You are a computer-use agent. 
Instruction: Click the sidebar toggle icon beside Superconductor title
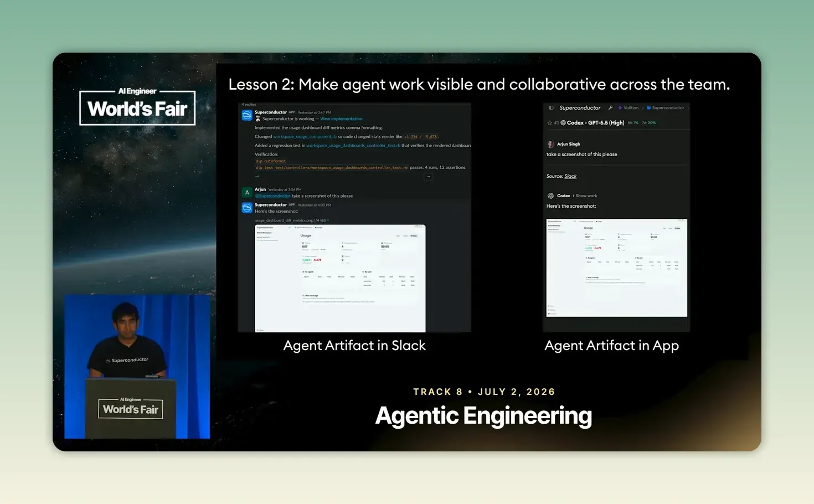pos(551,108)
